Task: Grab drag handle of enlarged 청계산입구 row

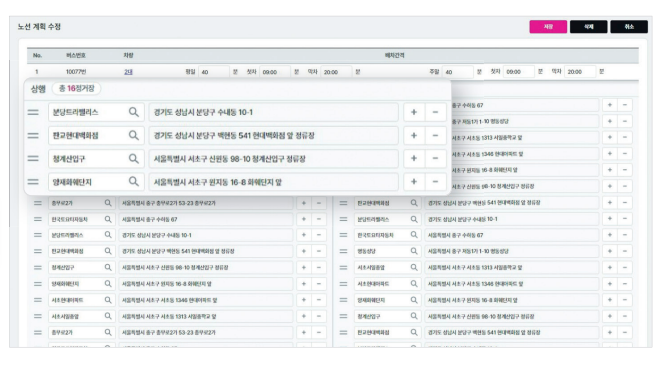Action: pyautogui.click(x=33, y=159)
